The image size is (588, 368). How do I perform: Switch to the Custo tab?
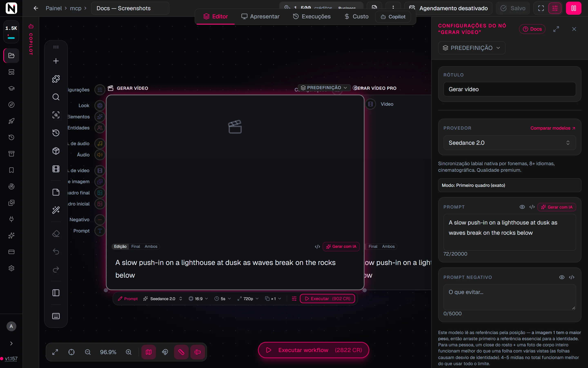tap(356, 17)
